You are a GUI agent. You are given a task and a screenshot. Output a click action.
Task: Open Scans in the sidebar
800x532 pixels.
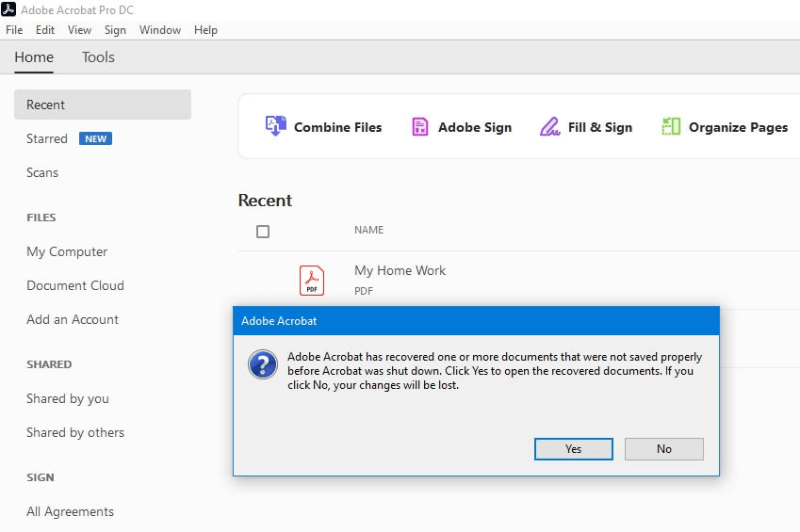coord(42,173)
